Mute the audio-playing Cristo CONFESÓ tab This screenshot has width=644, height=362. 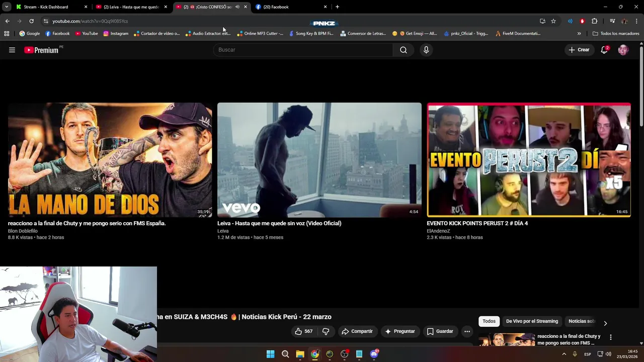[x=237, y=7]
